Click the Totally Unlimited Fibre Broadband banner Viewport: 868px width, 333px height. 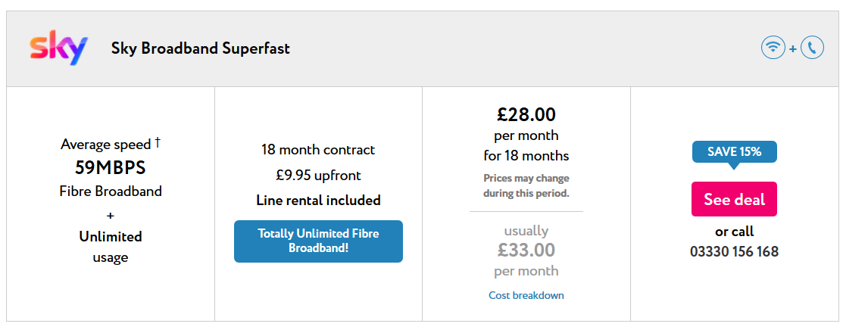pyautogui.click(x=318, y=241)
